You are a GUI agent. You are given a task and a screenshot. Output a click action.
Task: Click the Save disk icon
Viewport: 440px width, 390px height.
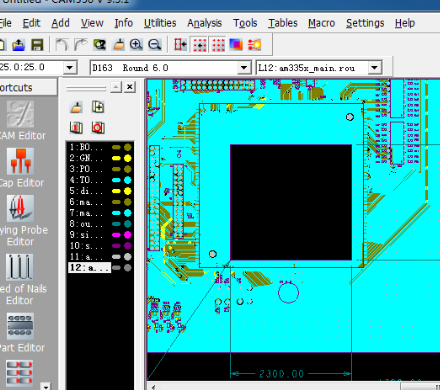(x=37, y=44)
